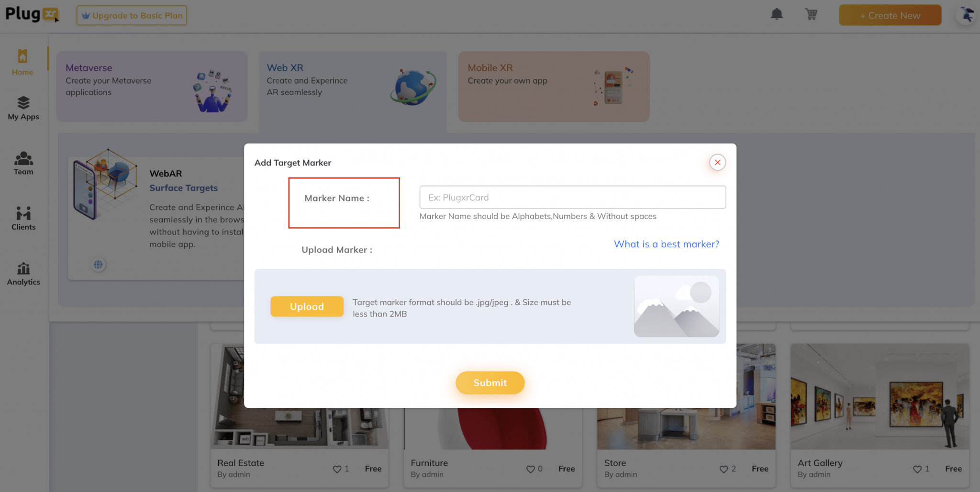Viewport: 980px width, 492px height.
Task: Upload a target marker image
Action: [x=307, y=306]
